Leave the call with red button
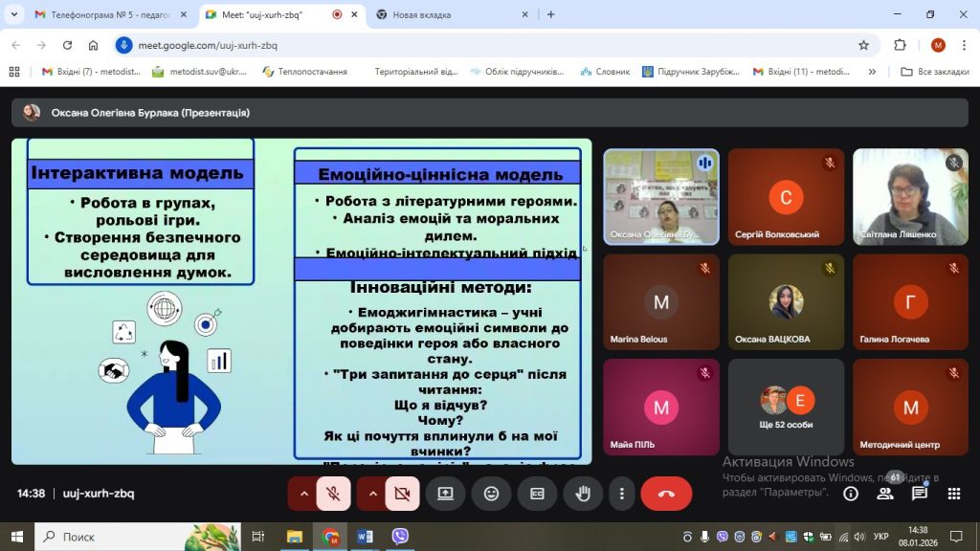Image resolution: width=980 pixels, height=551 pixels. [666, 494]
